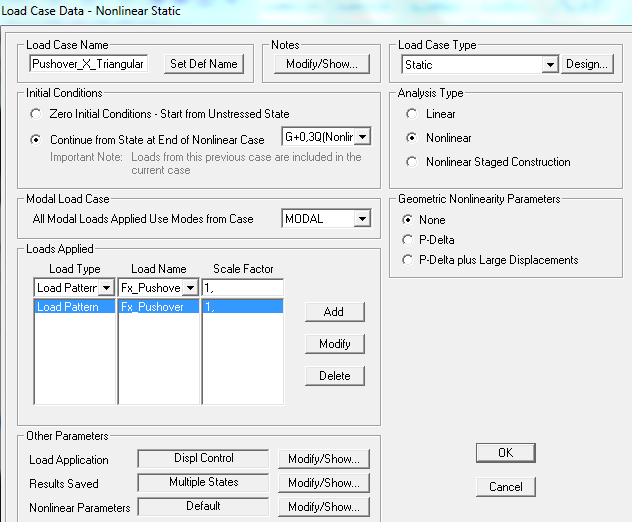Choose Nonlinear Staged Construction option
The image size is (632, 522).
tap(411, 162)
